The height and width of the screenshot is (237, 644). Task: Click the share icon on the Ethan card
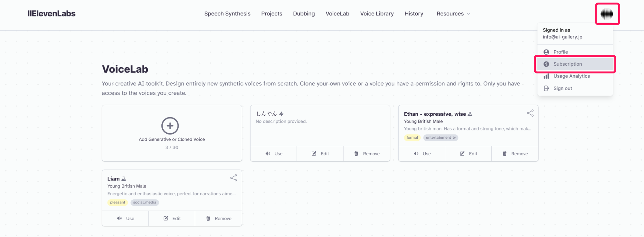click(530, 113)
